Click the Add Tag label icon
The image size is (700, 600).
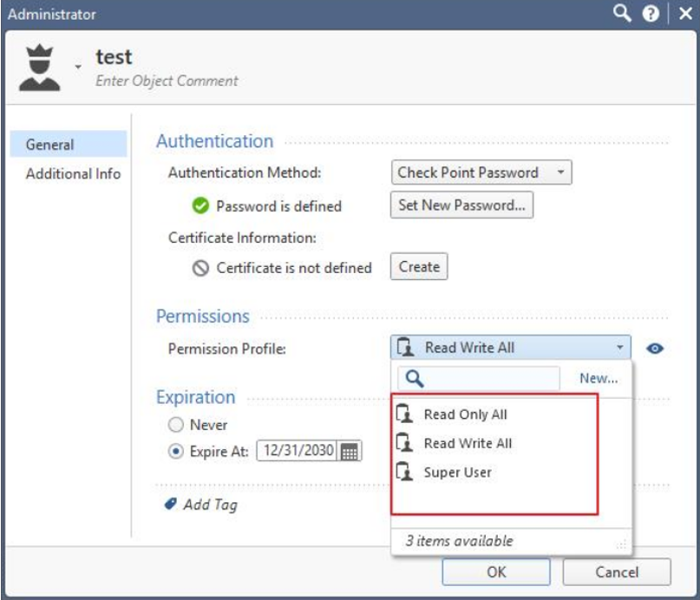click(x=170, y=505)
